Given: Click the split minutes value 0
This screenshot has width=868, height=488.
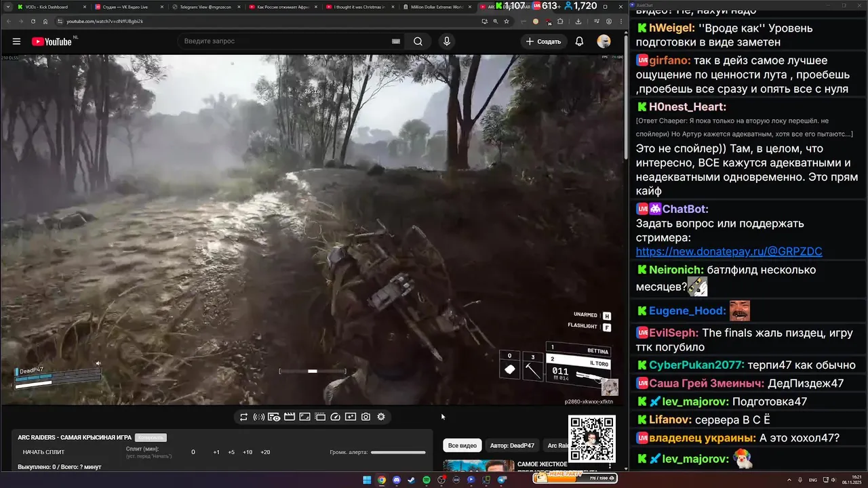Looking at the screenshot, I should click(193, 452).
